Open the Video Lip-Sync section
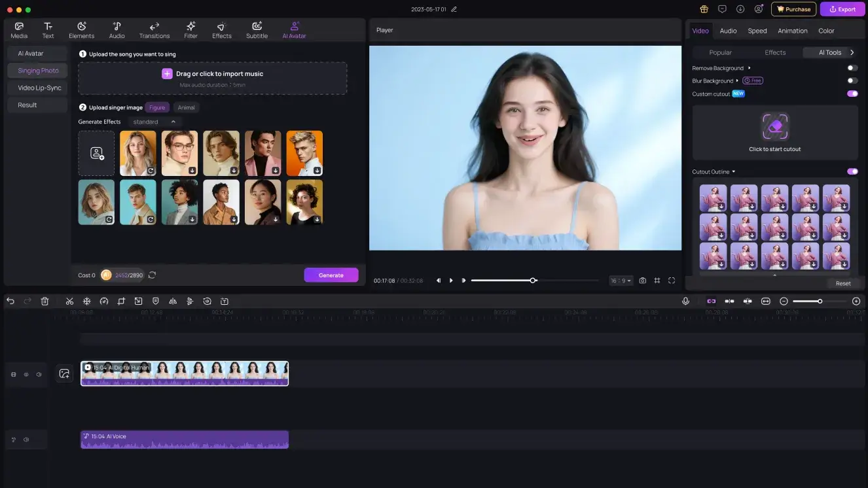The height and width of the screenshot is (488, 868). pos(39,88)
